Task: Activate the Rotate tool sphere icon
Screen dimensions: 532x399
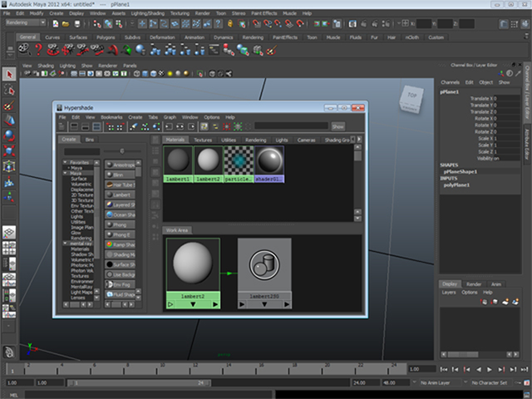Action: (x=9, y=135)
